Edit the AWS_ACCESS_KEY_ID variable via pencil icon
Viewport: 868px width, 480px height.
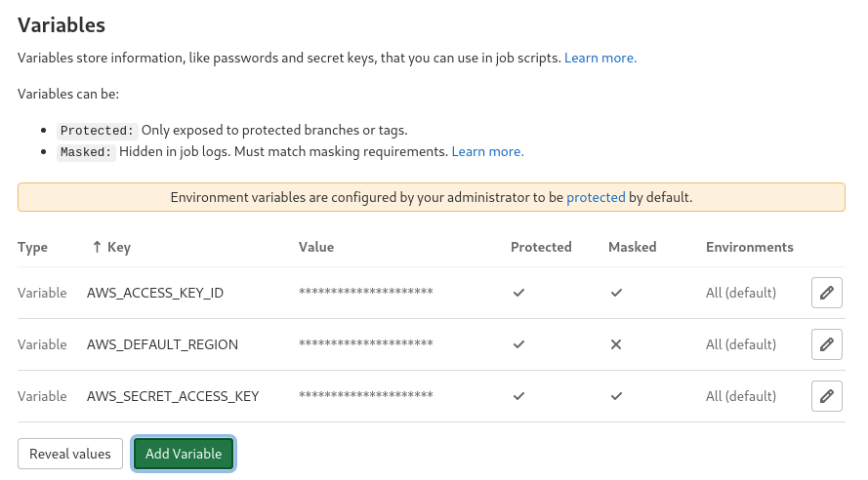[826, 293]
